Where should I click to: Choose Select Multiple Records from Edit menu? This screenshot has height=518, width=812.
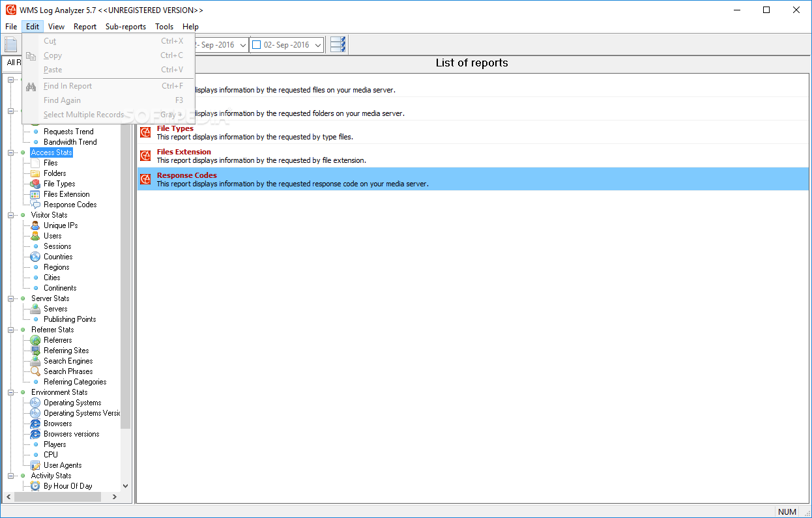[x=109, y=115]
